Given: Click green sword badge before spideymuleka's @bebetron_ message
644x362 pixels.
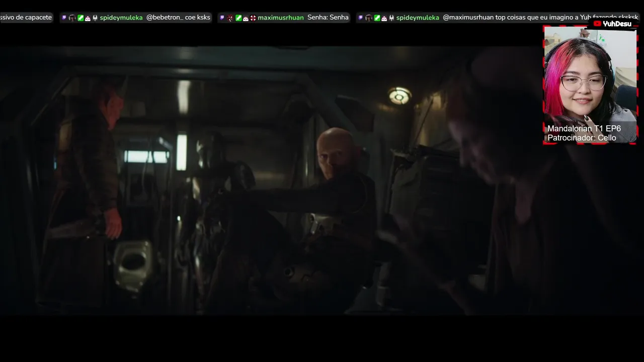Looking at the screenshot, I should pos(80,18).
